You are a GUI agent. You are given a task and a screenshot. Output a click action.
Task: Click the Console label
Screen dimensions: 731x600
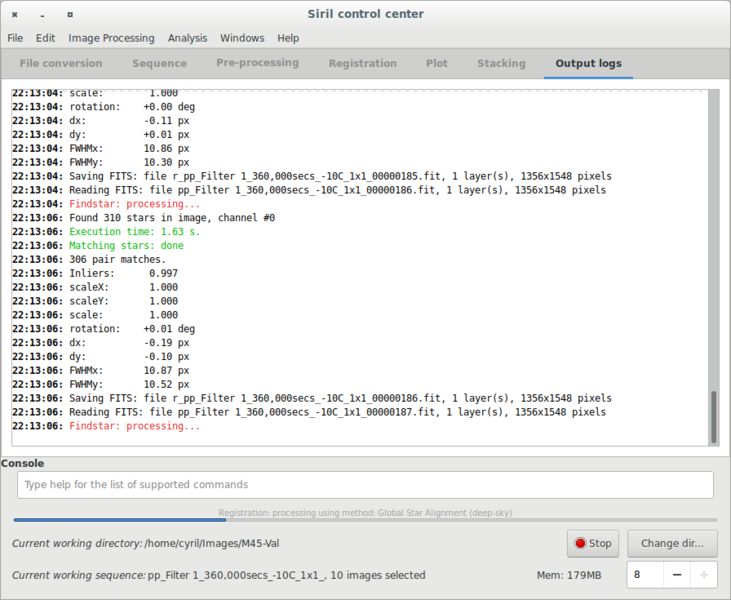pos(22,463)
